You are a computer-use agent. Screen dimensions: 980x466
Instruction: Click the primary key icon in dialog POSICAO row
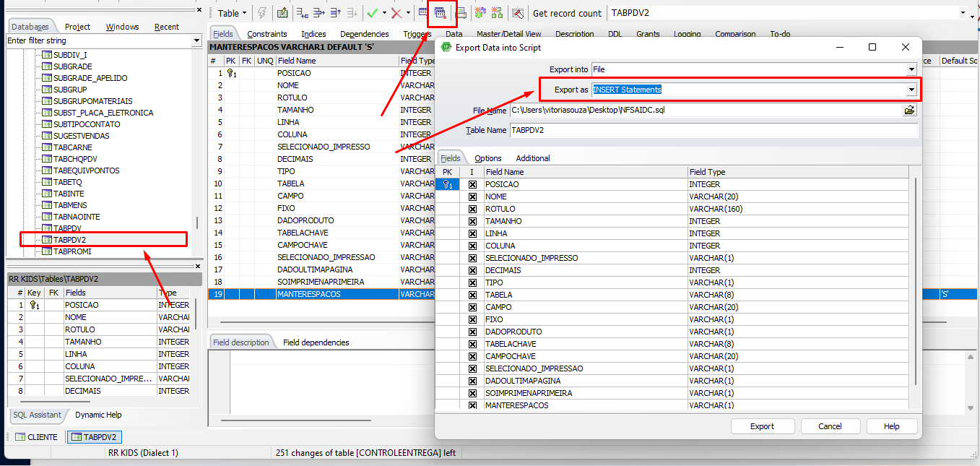coord(448,184)
